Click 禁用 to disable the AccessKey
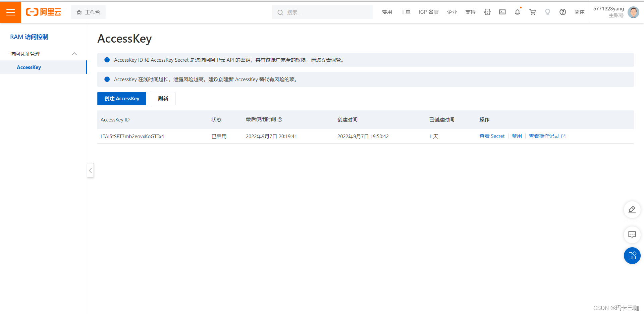This screenshot has height=314, width=644. (517, 136)
